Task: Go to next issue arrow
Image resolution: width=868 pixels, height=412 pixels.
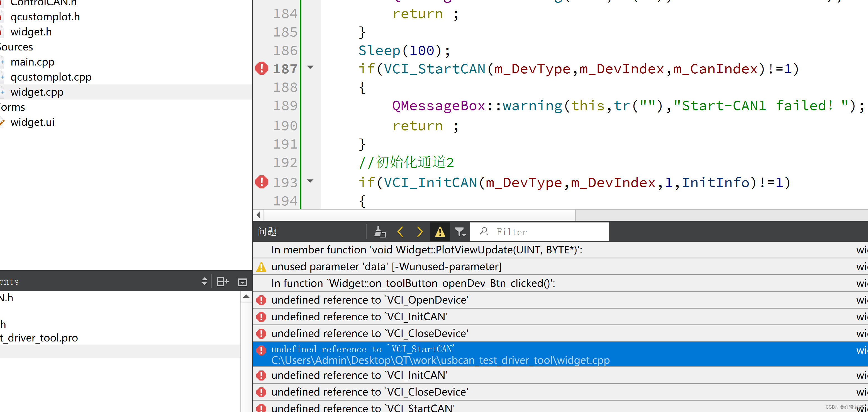Action: (420, 232)
